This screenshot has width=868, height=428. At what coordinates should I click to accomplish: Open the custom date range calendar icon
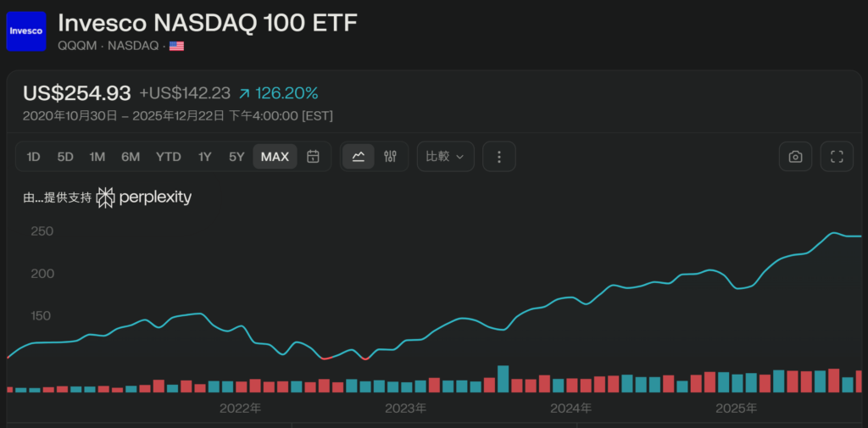(313, 157)
